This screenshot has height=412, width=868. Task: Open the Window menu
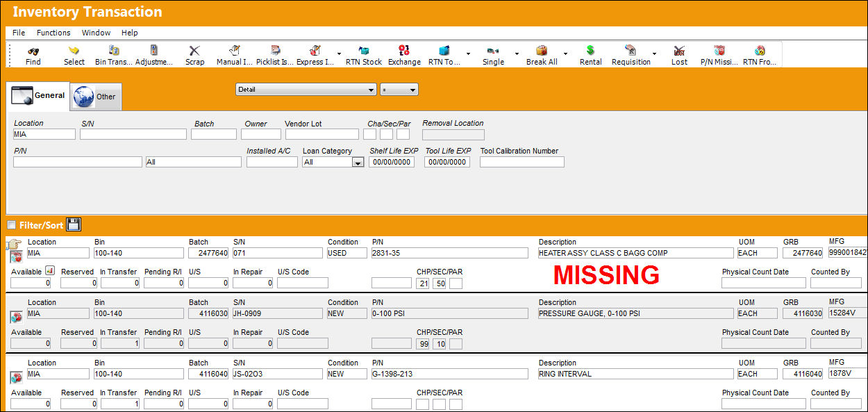(x=96, y=33)
